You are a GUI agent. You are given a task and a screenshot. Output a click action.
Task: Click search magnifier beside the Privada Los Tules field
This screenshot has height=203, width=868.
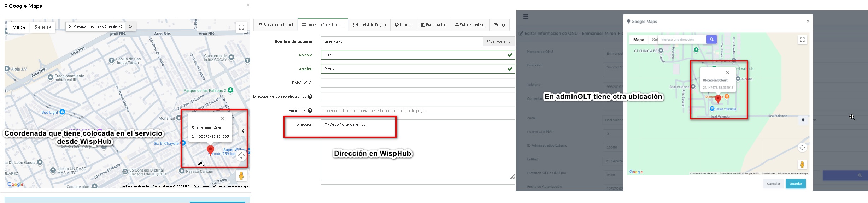(x=130, y=26)
